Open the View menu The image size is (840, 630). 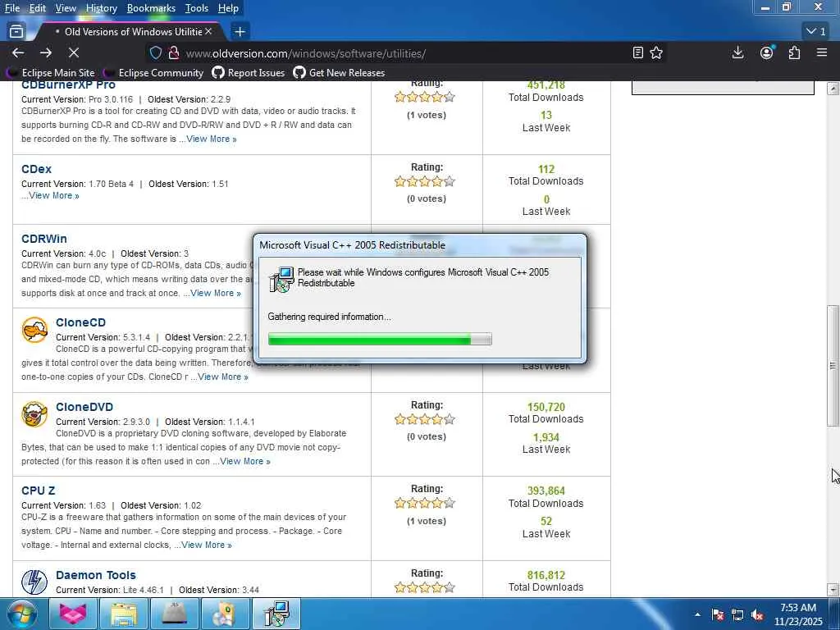(66, 8)
